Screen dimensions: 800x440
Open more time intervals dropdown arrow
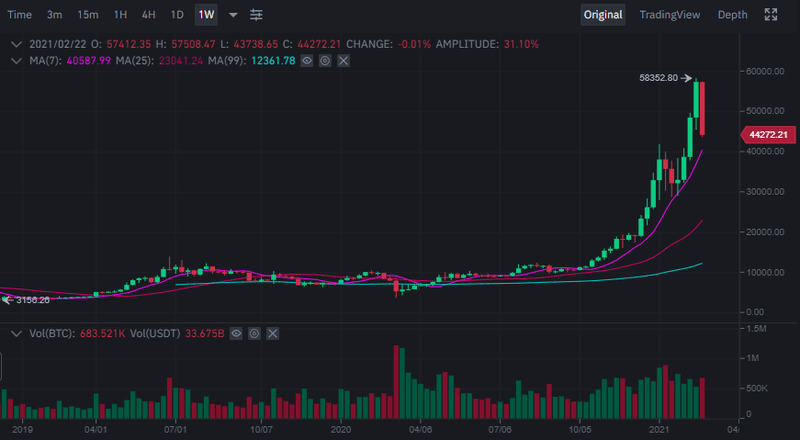[x=233, y=15]
